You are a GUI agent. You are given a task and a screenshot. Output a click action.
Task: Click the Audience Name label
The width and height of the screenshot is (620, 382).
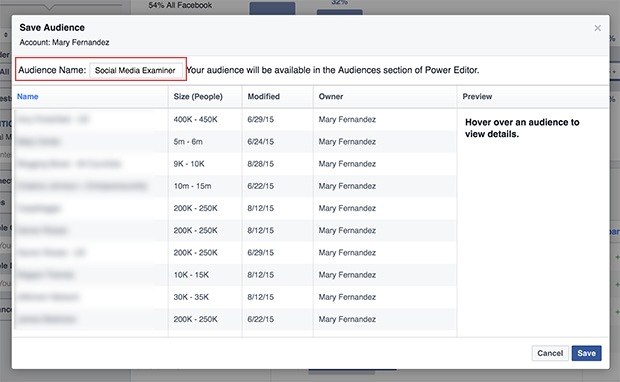click(52, 70)
